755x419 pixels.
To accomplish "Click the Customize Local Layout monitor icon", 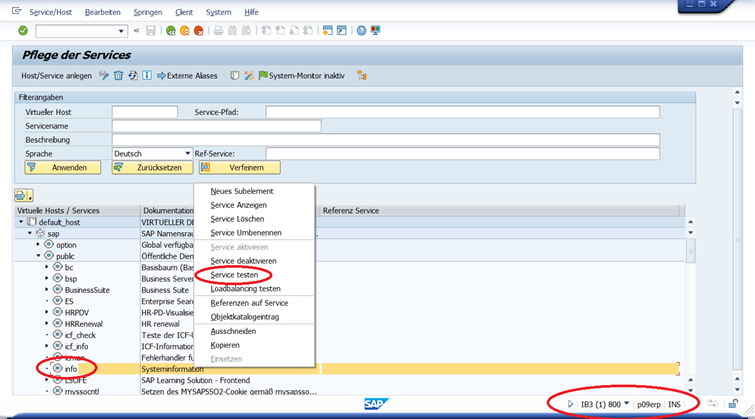I will tap(376, 31).
